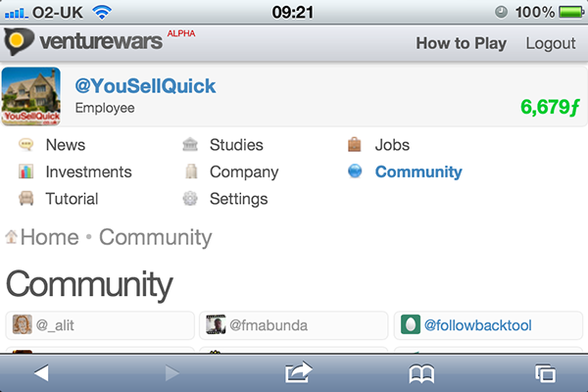
Task: Tap the Community globe icon
Action: [x=355, y=171]
